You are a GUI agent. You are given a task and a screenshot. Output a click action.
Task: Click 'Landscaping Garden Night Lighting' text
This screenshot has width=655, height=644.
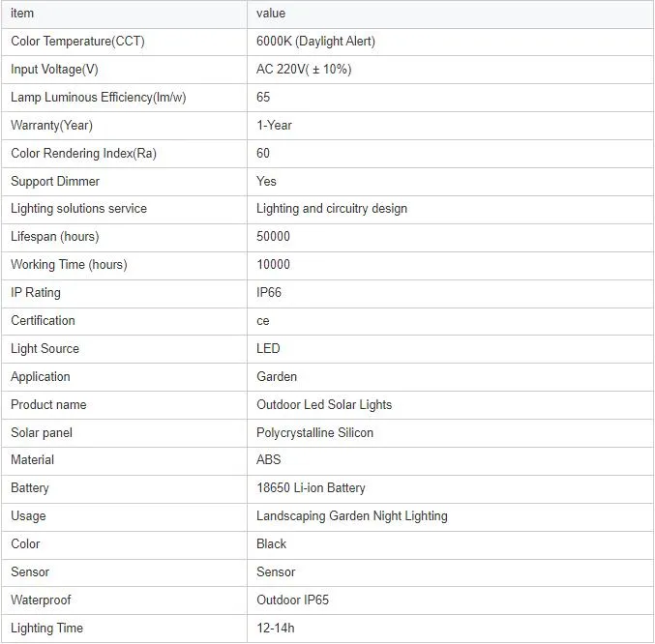(351, 516)
